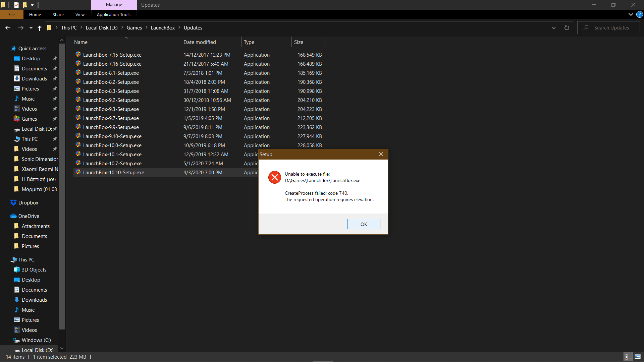Open pinned Desktop under Quick access
The width and height of the screenshot is (644, 362).
tap(31, 59)
